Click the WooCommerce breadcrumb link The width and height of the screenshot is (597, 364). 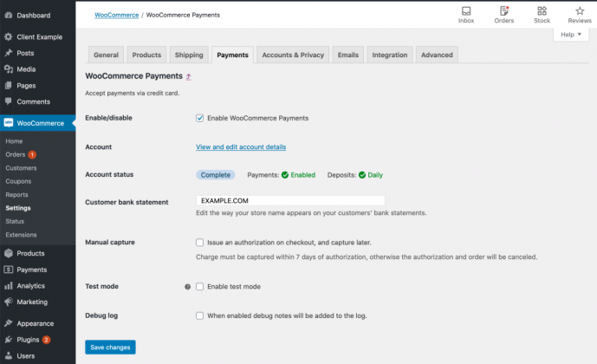(116, 15)
